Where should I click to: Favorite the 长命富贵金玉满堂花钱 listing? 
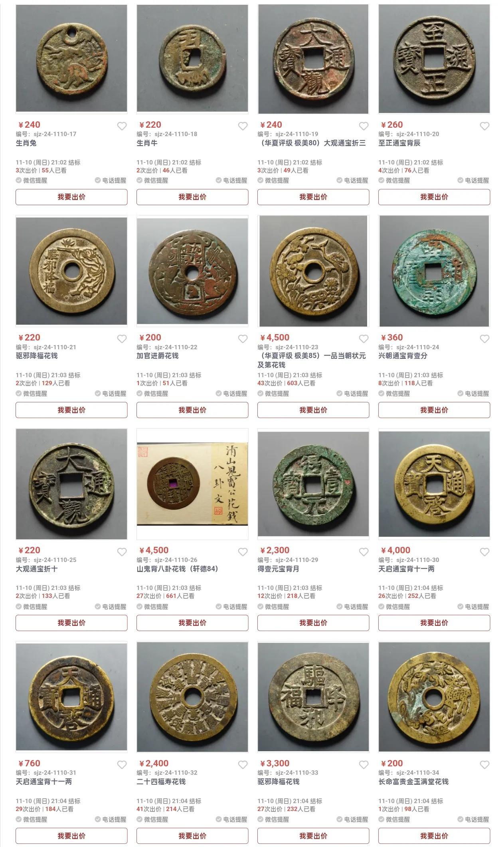pos(484,765)
